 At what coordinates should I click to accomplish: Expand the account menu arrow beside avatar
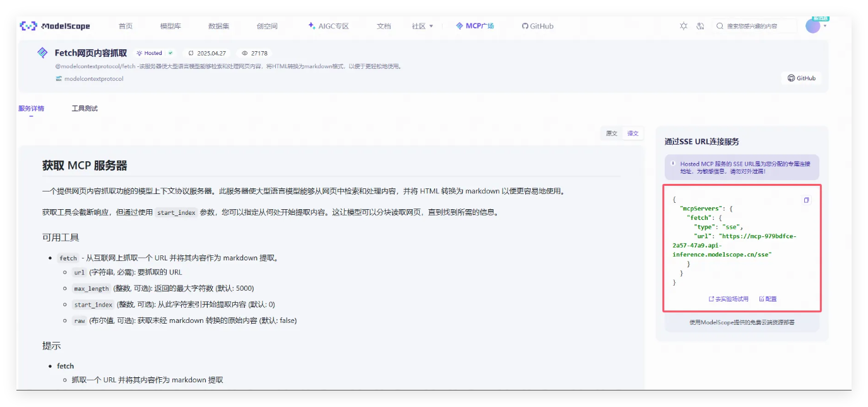(825, 26)
